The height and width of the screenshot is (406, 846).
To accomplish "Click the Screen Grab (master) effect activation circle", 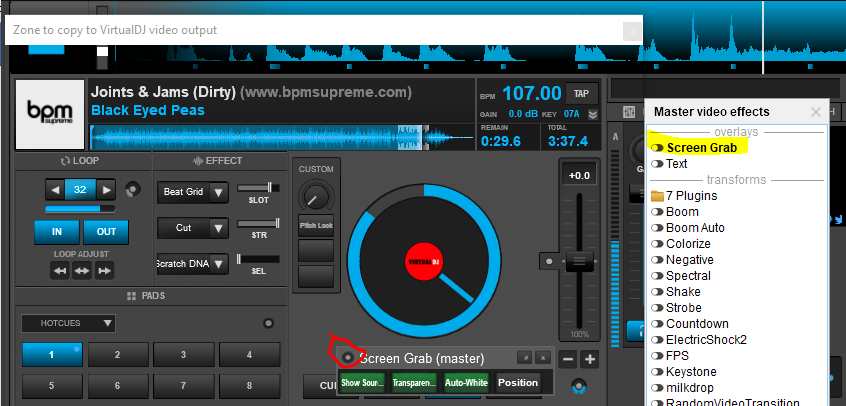I will (x=348, y=358).
